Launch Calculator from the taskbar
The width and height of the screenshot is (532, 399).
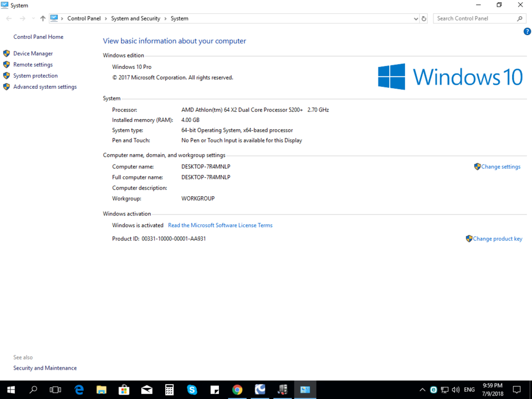pyautogui.click(x=170, y=390)
